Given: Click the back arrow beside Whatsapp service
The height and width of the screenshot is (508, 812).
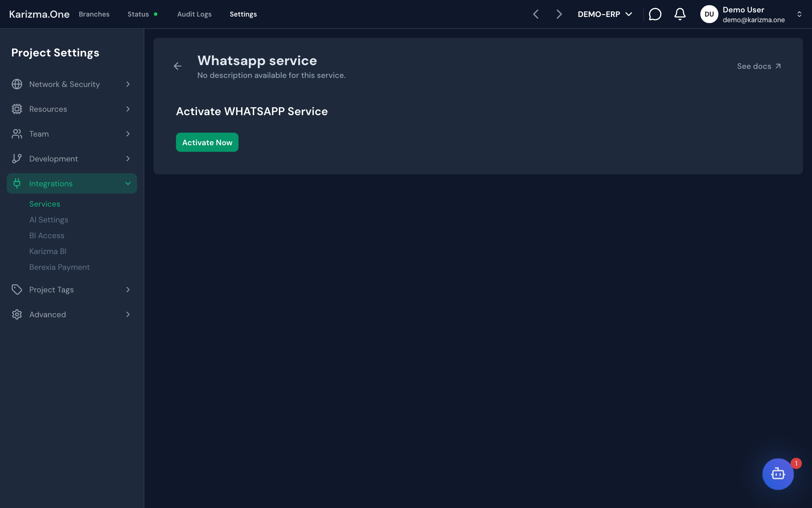Looking at the screenshot, I should click(x=177, y=66).
